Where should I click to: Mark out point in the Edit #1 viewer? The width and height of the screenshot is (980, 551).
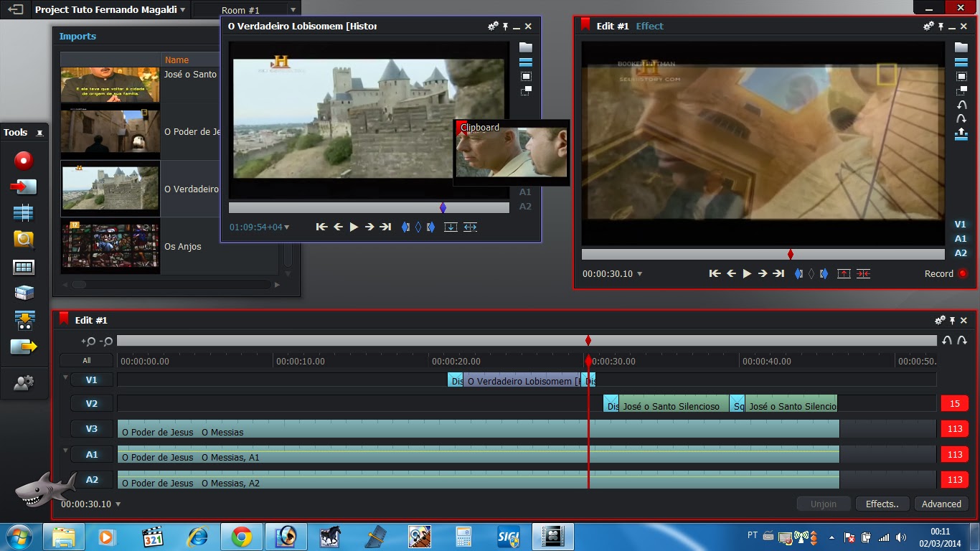pos(824,273)
